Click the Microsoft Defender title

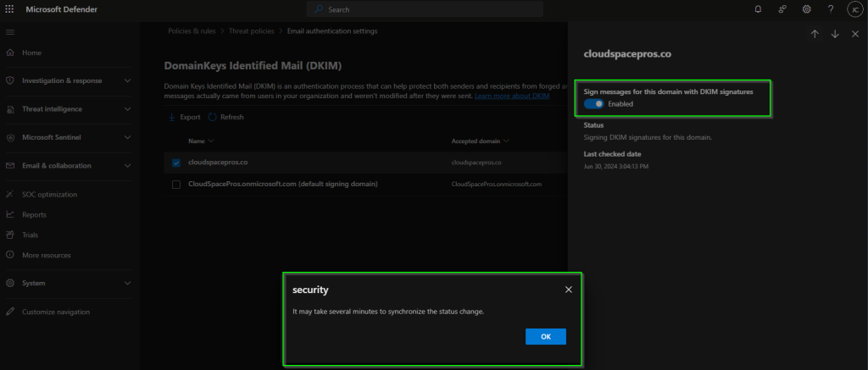pos(61,9)
